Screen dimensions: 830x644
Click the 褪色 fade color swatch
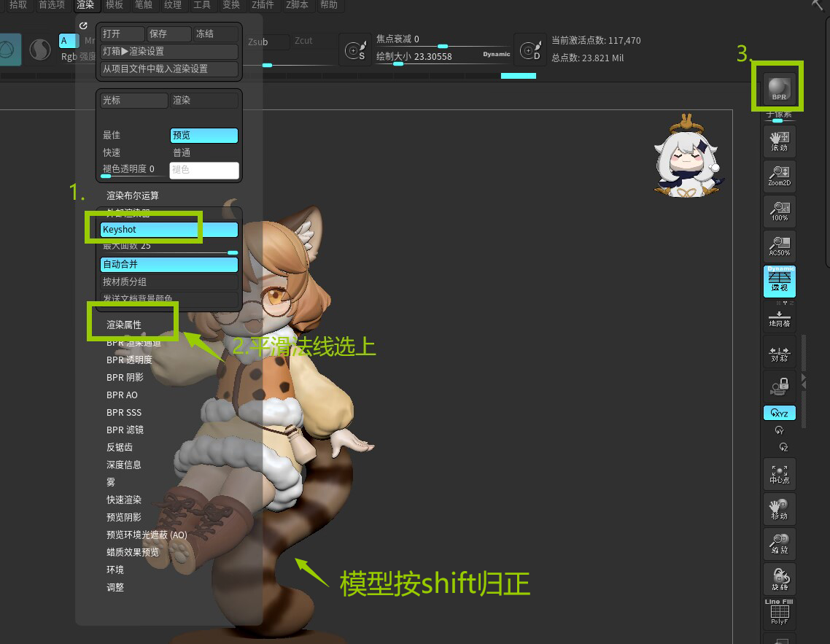[x=203, y=171]
